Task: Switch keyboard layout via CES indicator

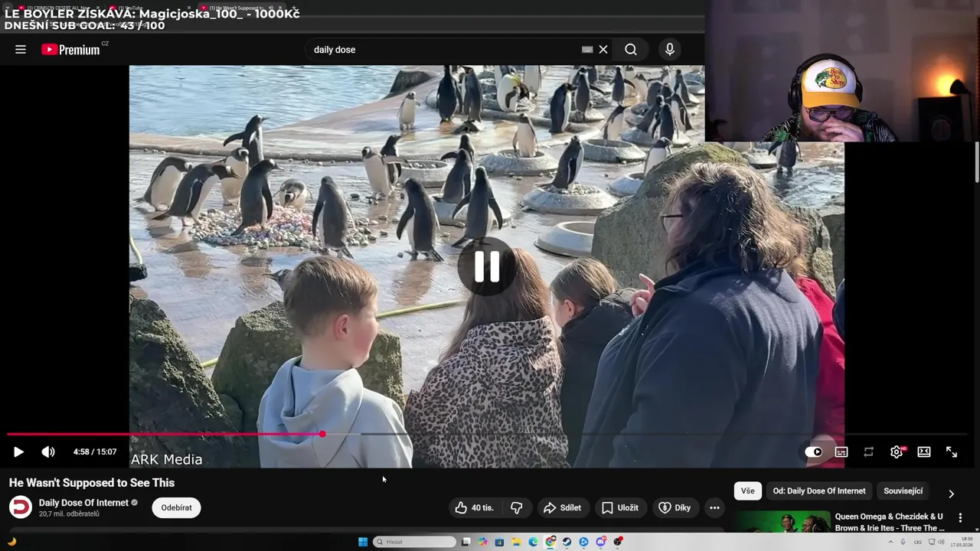Action: tap(918, 542)
